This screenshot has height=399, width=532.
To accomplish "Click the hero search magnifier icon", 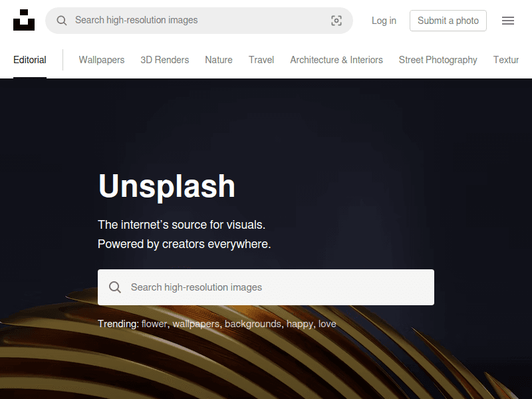I will (x=115, y=287).
